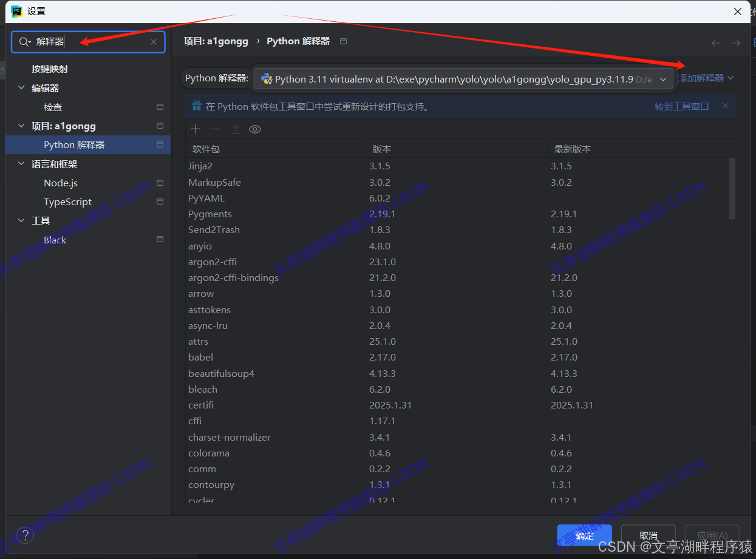The width and height of the screenshot is (756, 559).
Task: Select the anyio package row
Action: pyautogui.click(x=458, y=246)
